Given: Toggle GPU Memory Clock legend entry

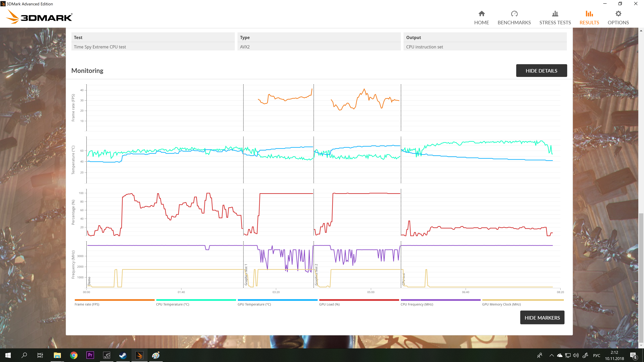Looking at the screenshot, I should (x=501, y=304).
